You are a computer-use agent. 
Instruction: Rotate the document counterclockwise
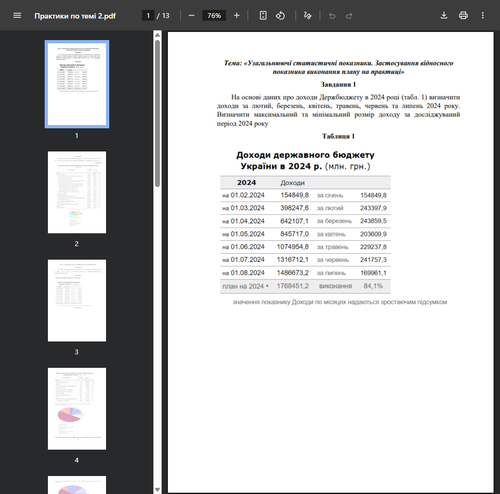coord(280,16)
